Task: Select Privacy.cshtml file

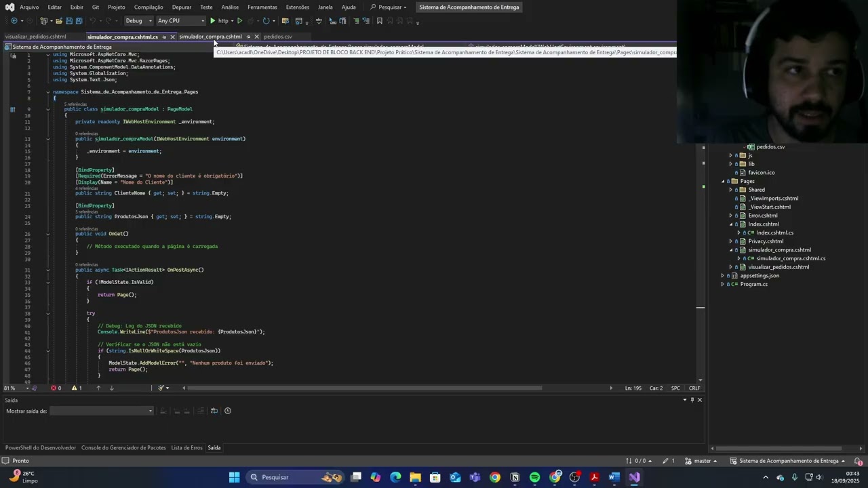Action: pos(766,241)
